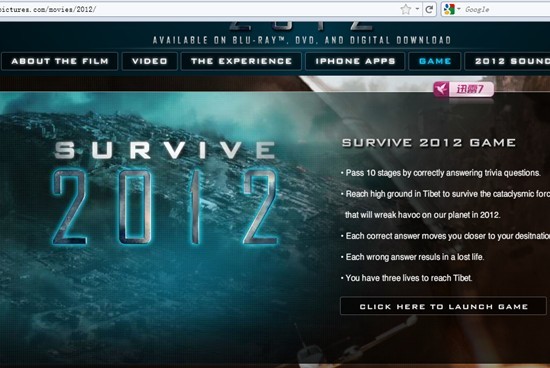
Task: Open the About The Film tab
Action: click(x=60, y=61)
